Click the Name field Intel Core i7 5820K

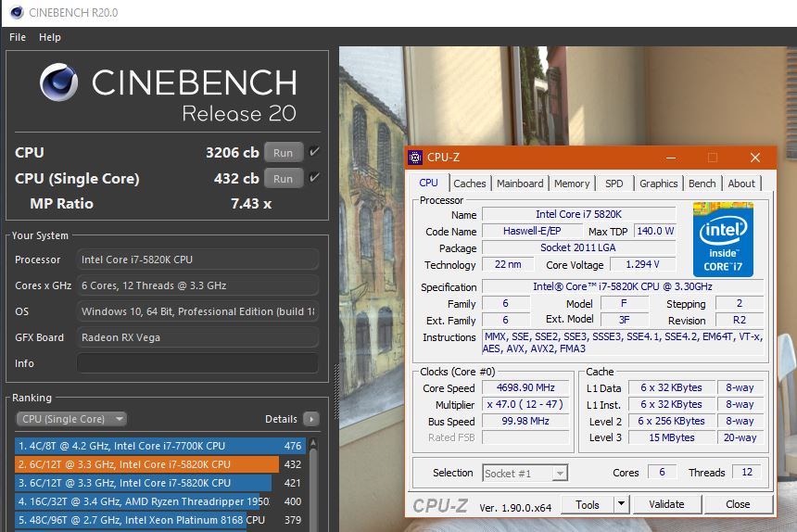pyautogui.click(x=578, y=214)
